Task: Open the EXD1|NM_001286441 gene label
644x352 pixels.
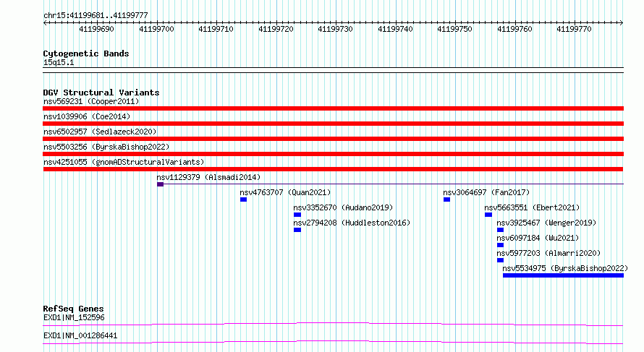Action: coord(80,335)
